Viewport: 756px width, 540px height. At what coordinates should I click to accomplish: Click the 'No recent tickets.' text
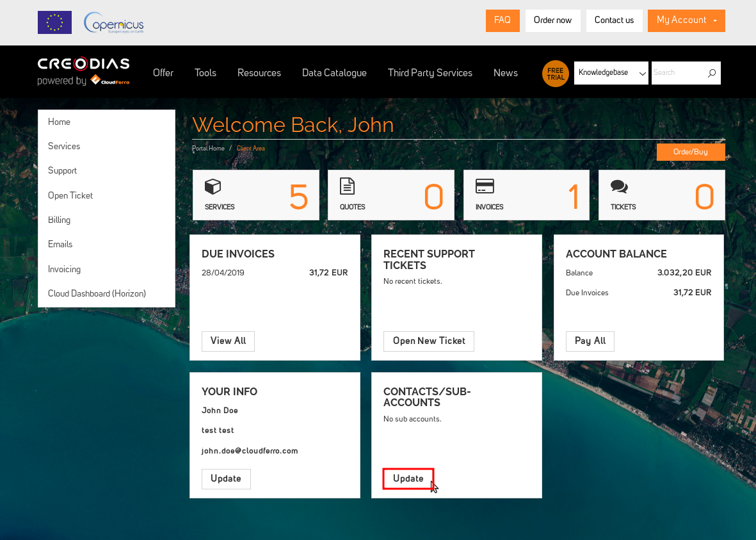click(413, 281)
